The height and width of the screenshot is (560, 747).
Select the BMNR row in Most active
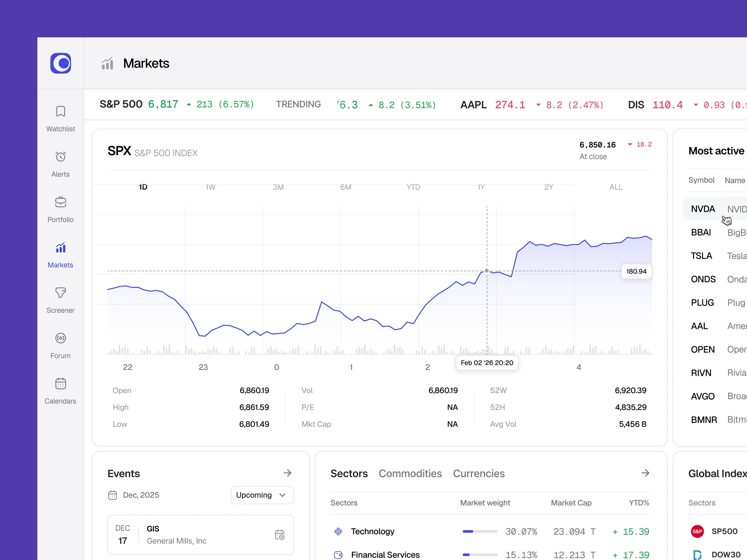coord(715,420)
